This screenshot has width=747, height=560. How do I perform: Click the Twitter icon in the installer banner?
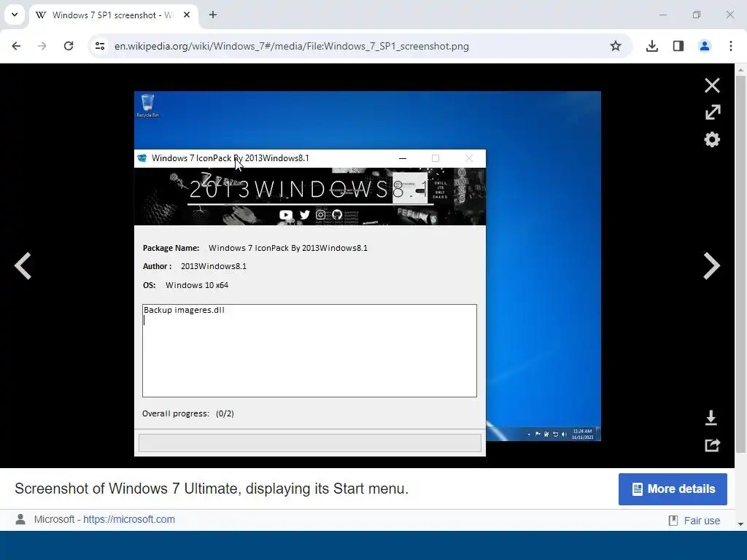[305, 215]
